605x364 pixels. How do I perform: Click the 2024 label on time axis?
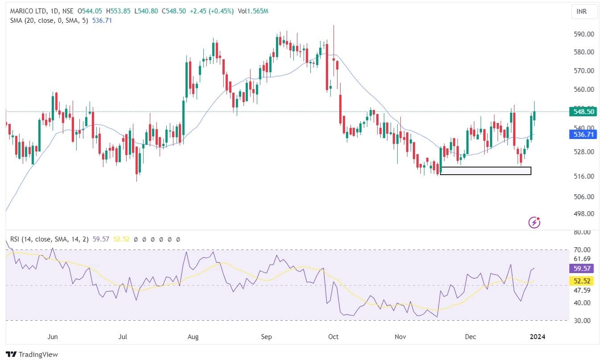(536, 337)
